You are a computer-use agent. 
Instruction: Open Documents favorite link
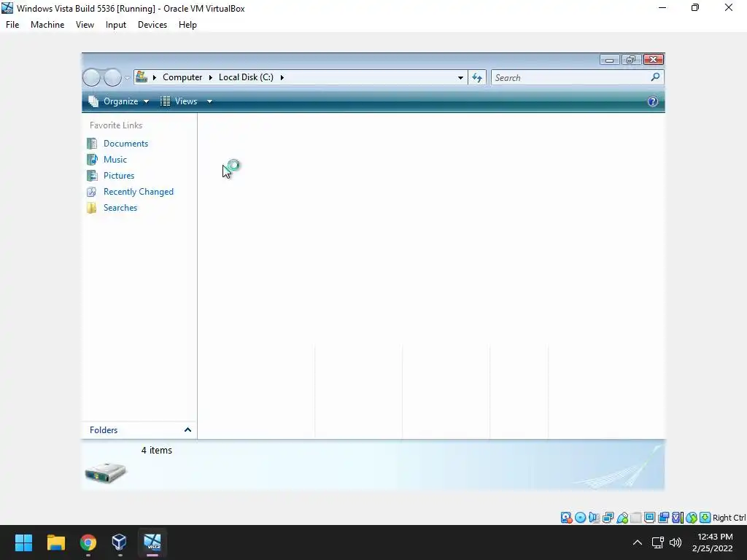tap(125, 144)
